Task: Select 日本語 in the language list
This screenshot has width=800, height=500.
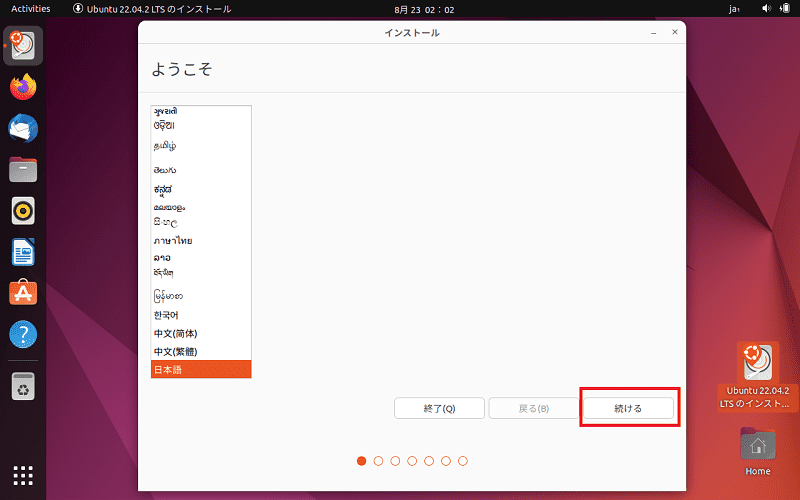Action: (x=201, y=369)
